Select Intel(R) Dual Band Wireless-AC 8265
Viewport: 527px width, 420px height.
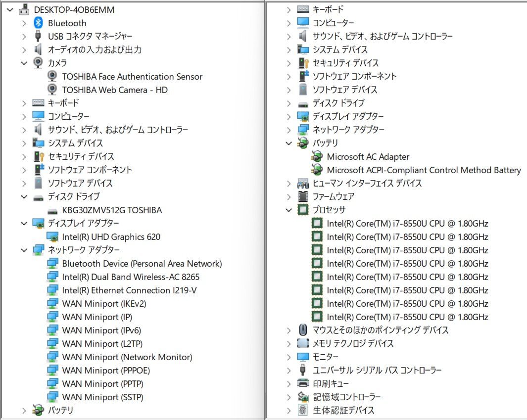point(131,277)
